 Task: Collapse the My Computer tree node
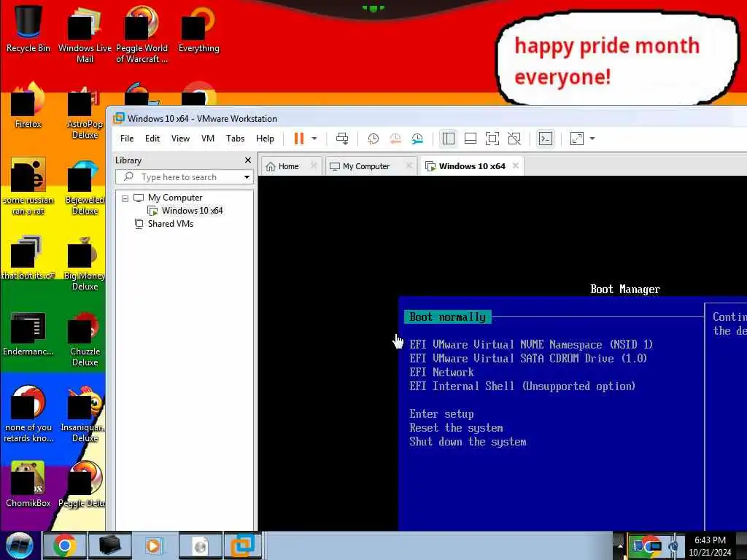click(125, 198)
